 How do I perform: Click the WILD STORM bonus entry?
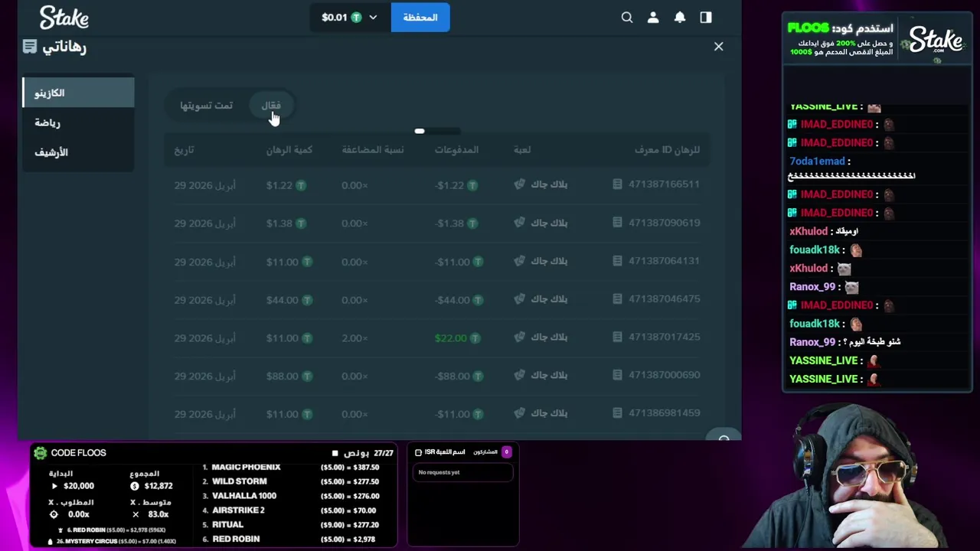[240, 481]
